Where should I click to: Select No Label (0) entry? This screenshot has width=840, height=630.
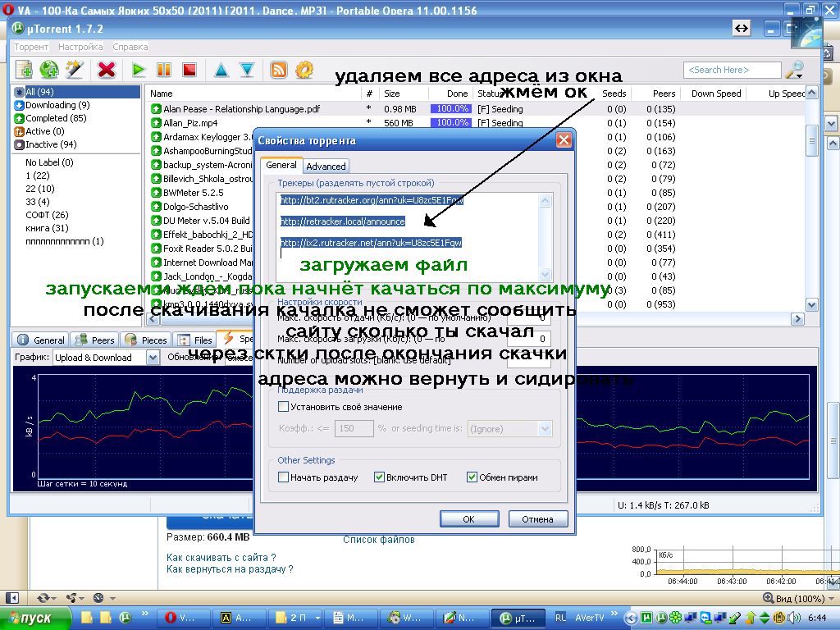[49, 162]
